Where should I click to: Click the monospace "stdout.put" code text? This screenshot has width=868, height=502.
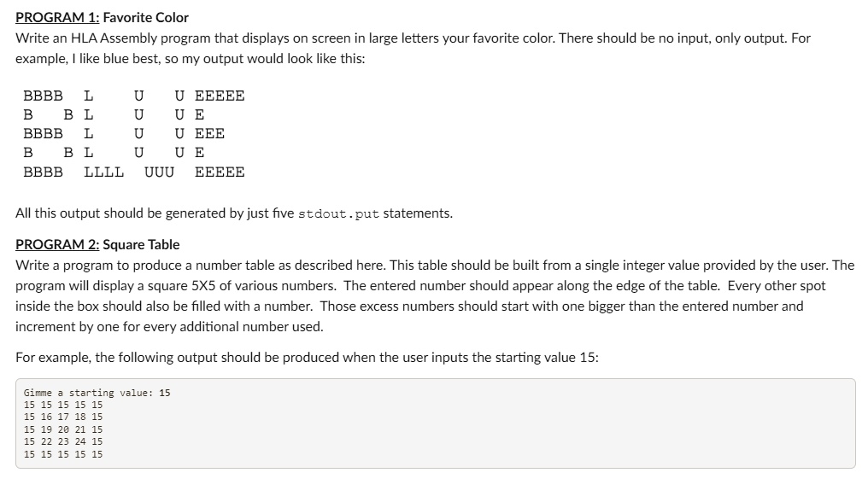click(x=339, y=213)
